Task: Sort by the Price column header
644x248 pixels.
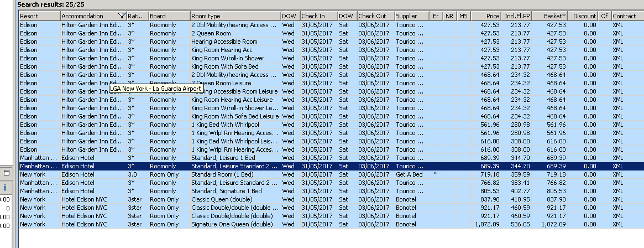Action: point(486,16)
